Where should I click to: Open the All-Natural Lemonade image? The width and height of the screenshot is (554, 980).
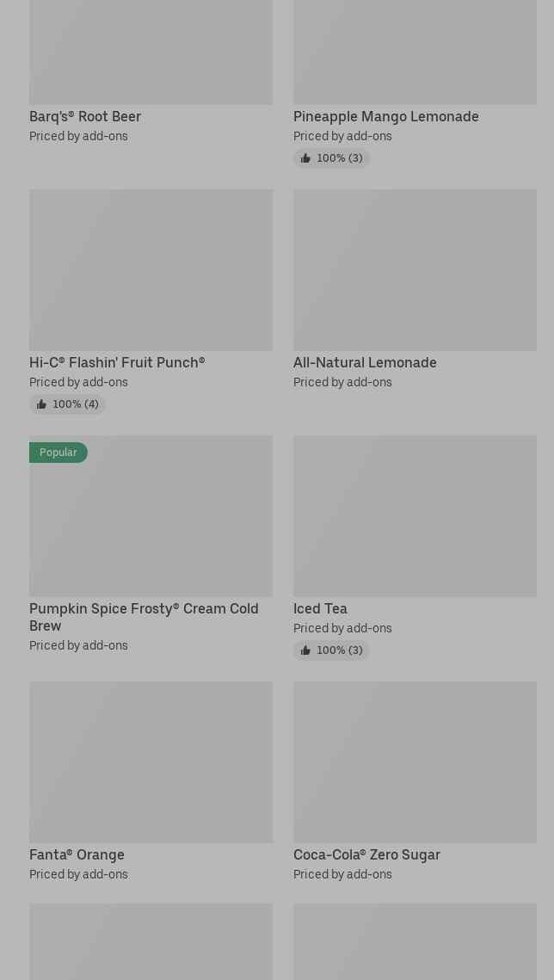(415, 270)
